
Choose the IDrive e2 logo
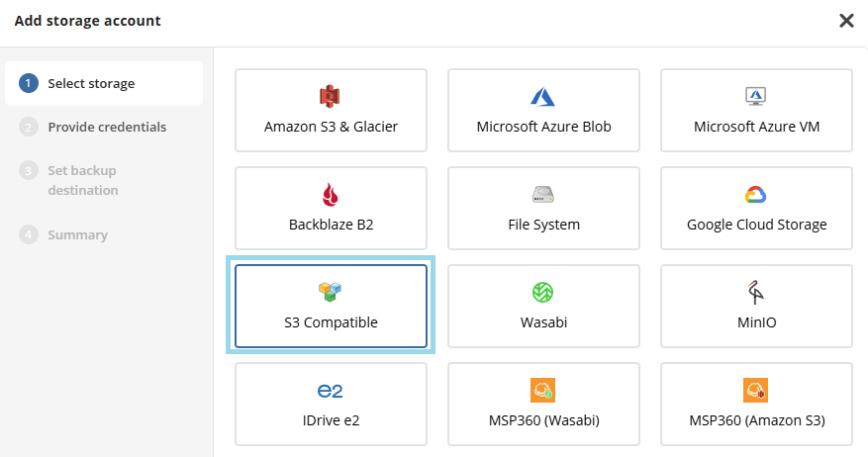coord(331,391)
